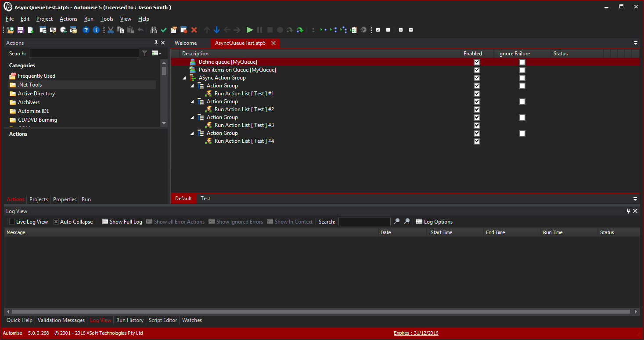Switch to the Run History tab
The width and height of the screenshot is (644, 340).
click(x=130, y=320)
